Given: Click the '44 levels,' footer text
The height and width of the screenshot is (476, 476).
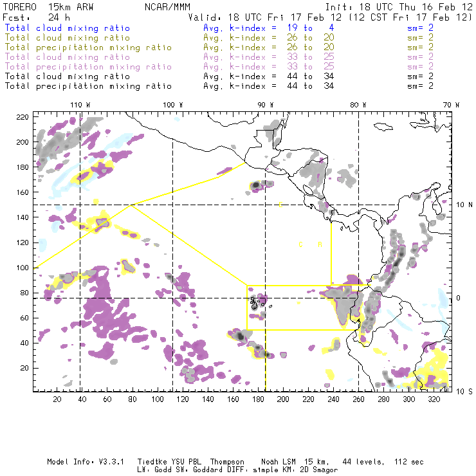Looking at the screenshot, I should [363, 462].
